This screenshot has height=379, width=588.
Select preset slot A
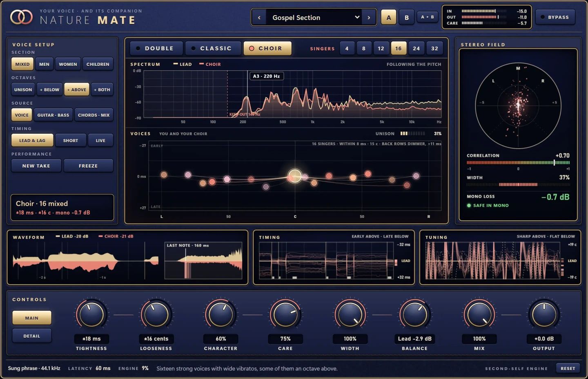[x=389, y=17]
